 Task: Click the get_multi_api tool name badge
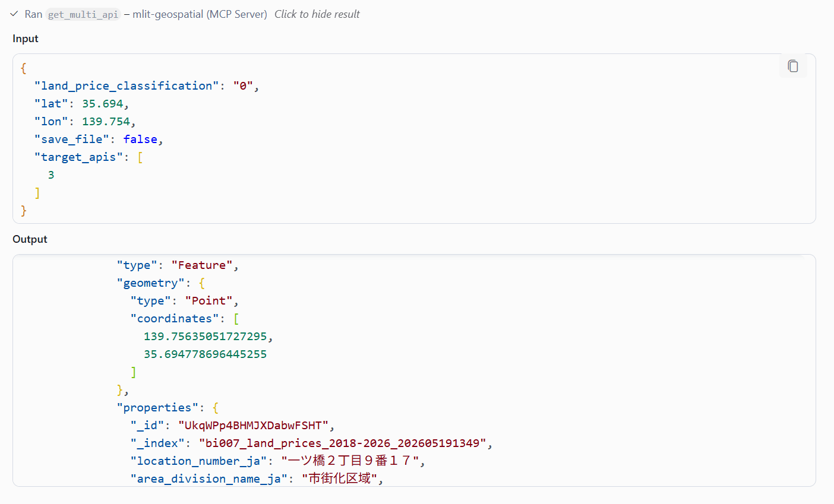click(83, 14)
